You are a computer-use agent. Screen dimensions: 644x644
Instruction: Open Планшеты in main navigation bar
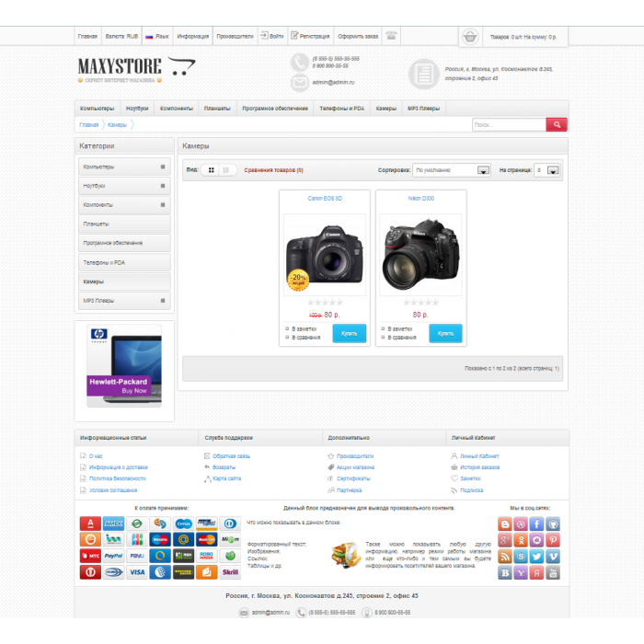pyautogui.click(x=217, y=109)
